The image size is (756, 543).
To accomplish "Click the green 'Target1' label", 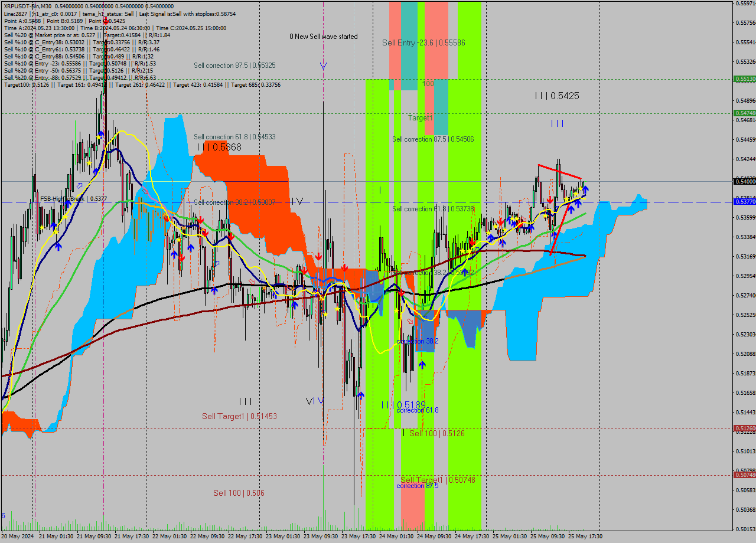I will point(421,118).
